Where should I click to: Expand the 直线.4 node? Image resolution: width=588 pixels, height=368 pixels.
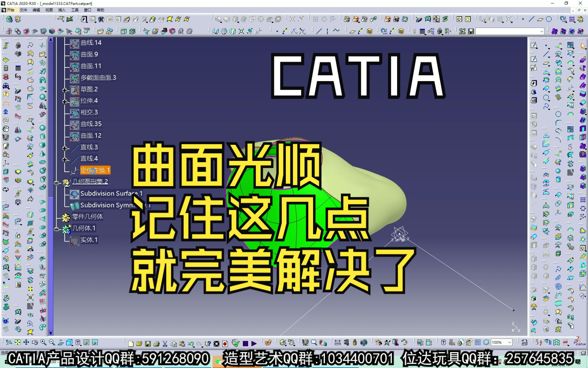pyautogui.click(x=64, y=159)
